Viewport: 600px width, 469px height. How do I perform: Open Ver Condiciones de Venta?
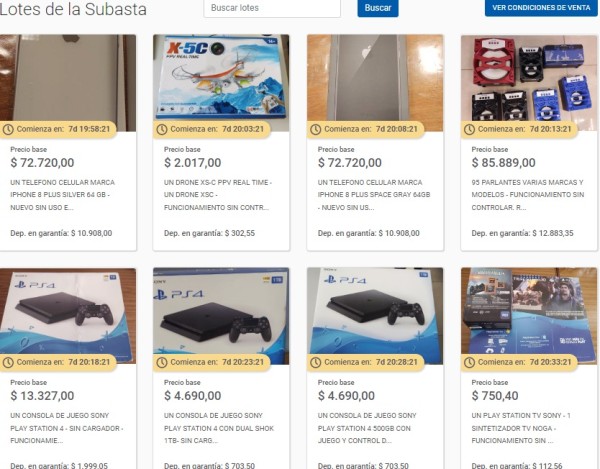[x=541, y=8]
